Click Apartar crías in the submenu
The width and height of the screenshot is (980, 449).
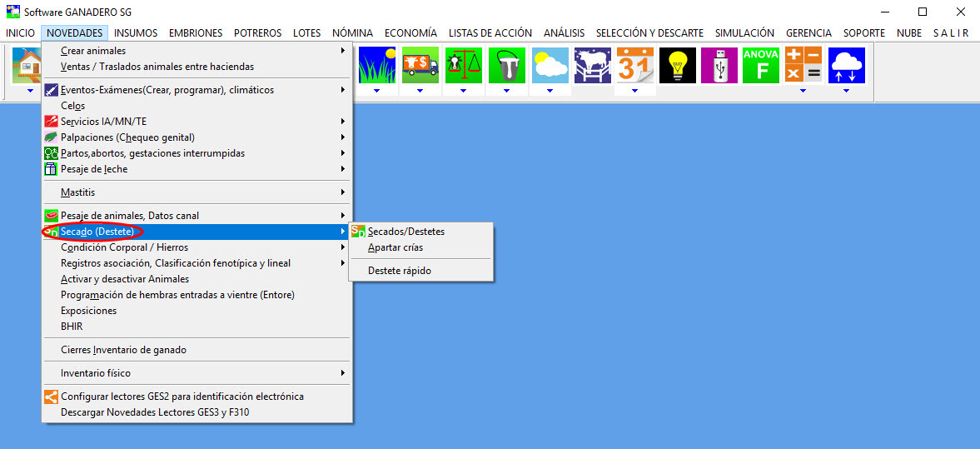point(395,247)
